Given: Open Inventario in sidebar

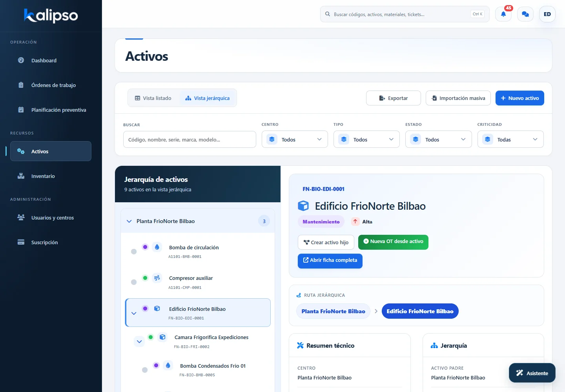Looking at the screenshot, I should click(x=51, y=176).
